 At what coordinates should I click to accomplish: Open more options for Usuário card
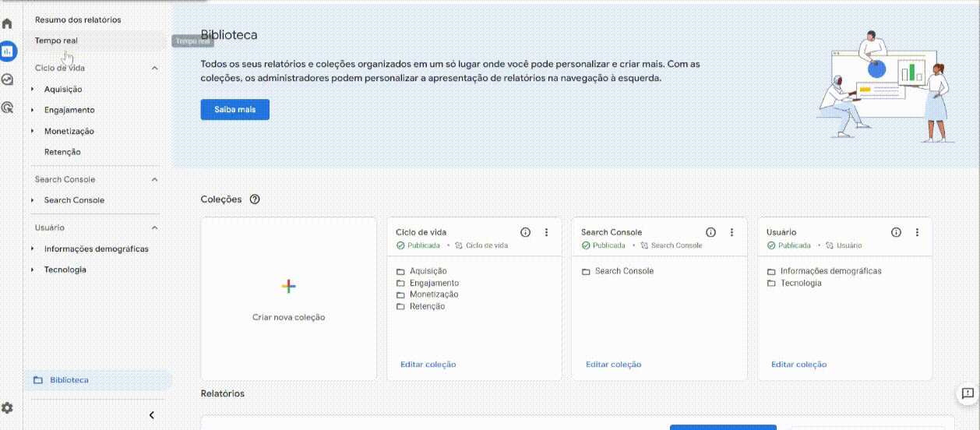pyautogui.click(x=917, y=232)
